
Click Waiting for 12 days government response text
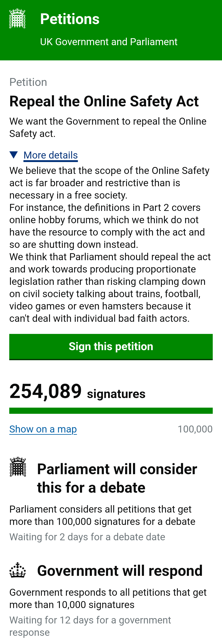pos(90,626)
